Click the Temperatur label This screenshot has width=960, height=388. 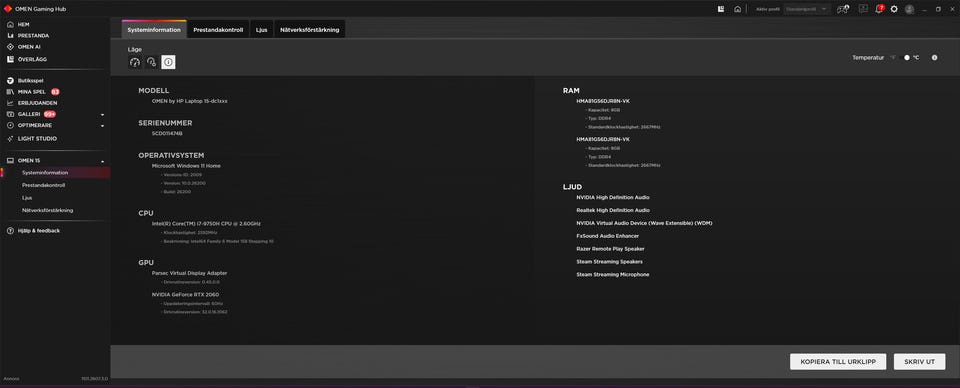click(x=868, y=58)
